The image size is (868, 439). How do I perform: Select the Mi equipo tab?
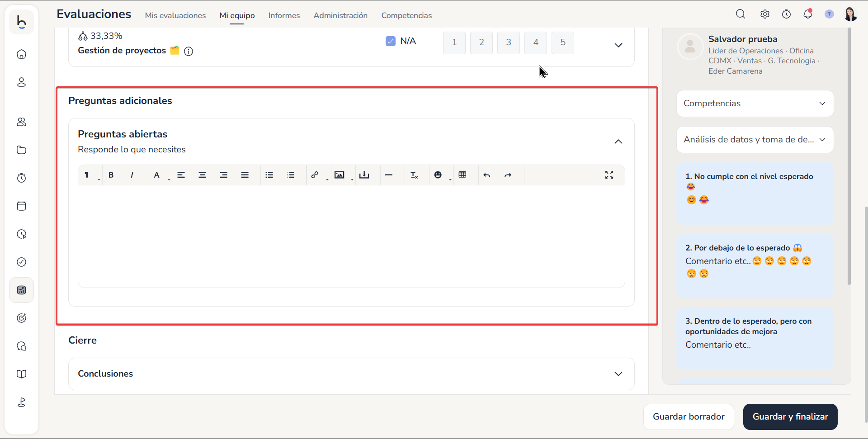pos(237,15)
